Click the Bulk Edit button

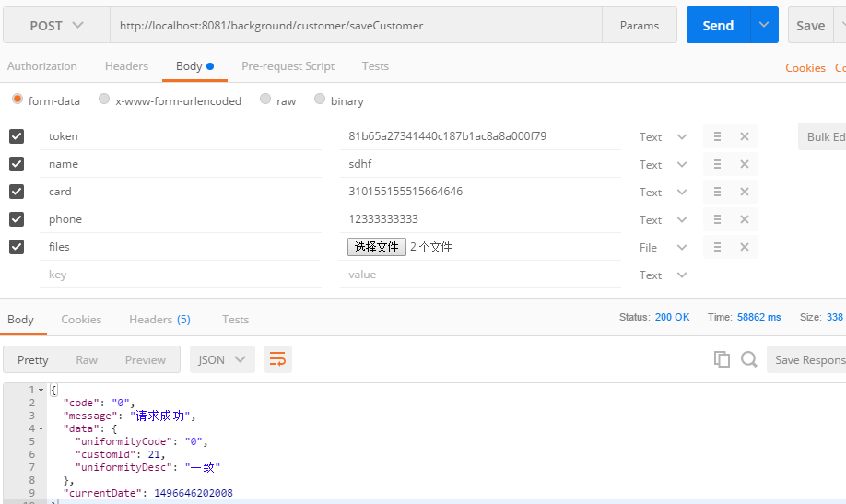[822, 136]
